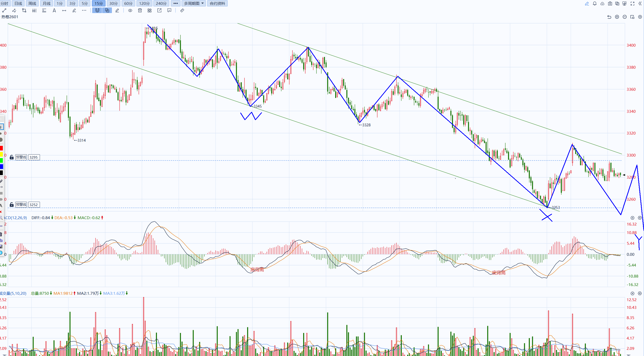This screenshot has height=356, width=644.
Task: Open the 合约资料 contract info button
Action: (217, 4)
